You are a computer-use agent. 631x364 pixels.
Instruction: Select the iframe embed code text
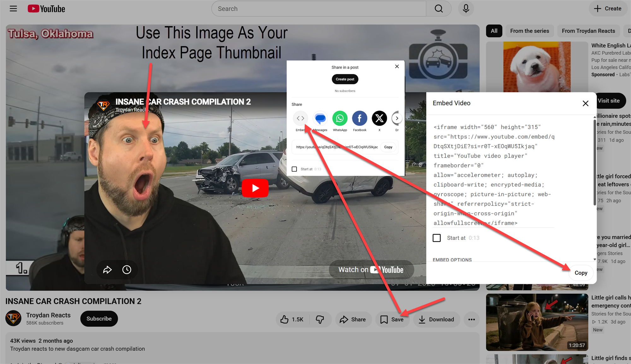coord(494,175)
